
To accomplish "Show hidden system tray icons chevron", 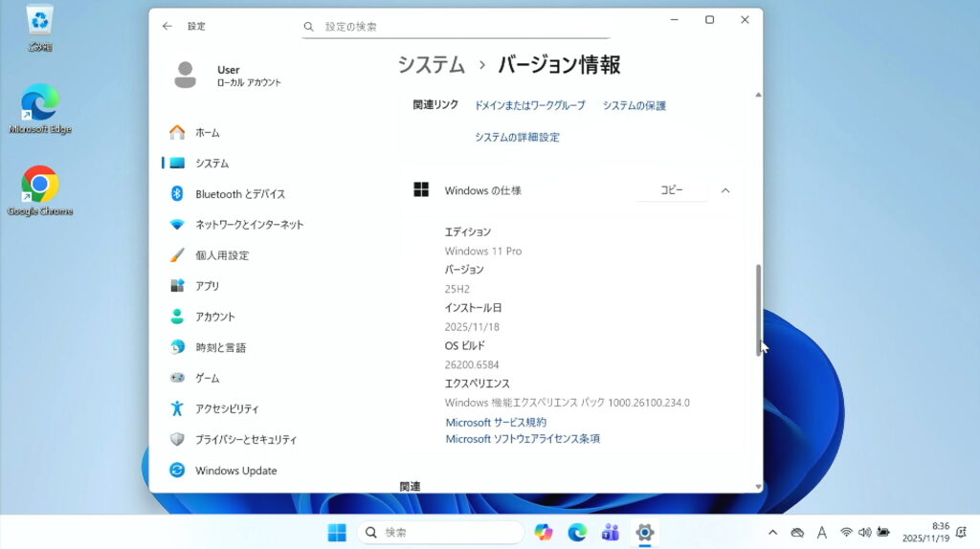I will (772, 532).
